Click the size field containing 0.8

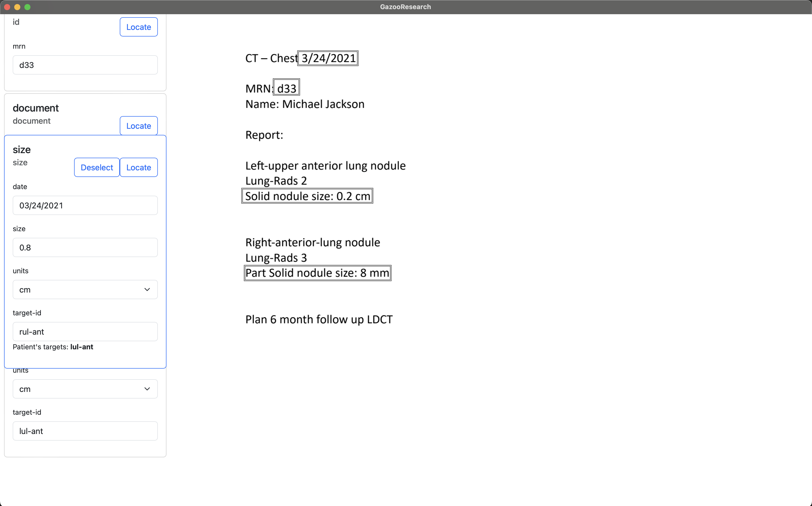85,248
